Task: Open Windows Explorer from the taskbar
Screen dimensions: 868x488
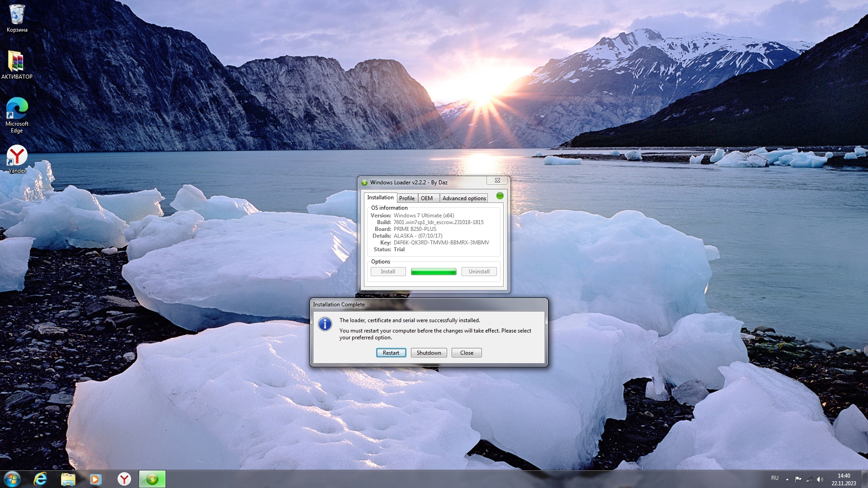Action: [68, 479]
